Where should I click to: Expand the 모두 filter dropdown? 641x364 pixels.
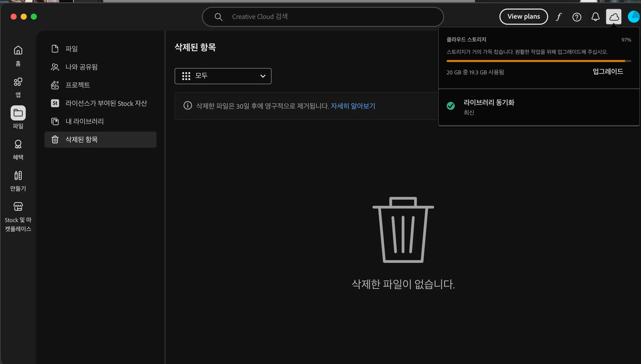tap(223, 76)
